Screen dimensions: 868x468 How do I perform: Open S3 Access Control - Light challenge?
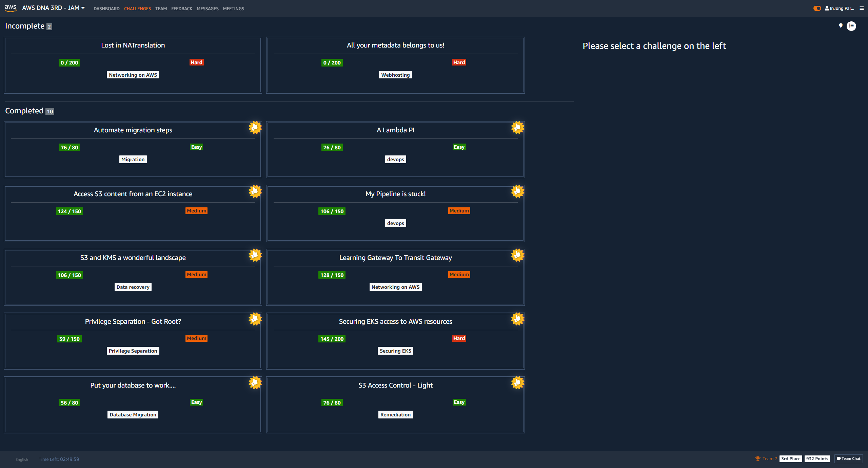pos(395,385)
